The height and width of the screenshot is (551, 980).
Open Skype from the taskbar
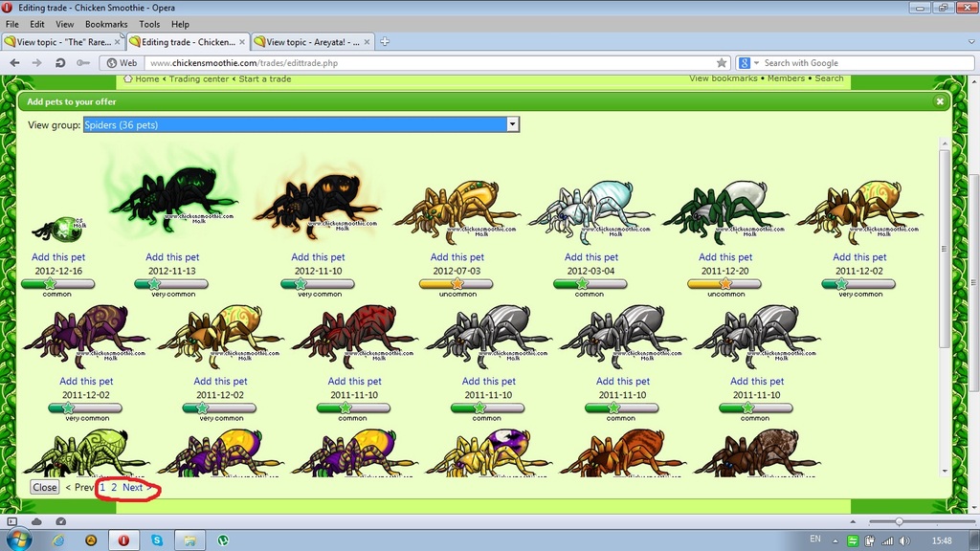(157, 540)
